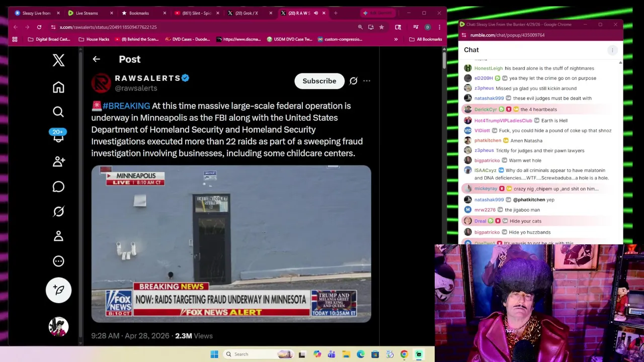Open @rawsalerts handle link
Image resolution: width=644 pixels, height=362 pixels.
tap(136, 88)
